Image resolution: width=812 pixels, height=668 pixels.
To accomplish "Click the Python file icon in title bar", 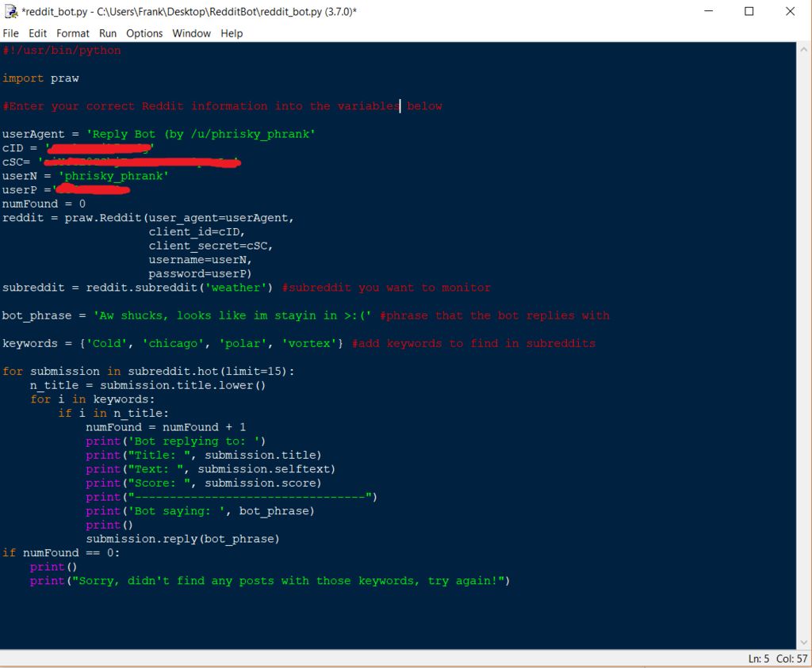I will [11, 11].
